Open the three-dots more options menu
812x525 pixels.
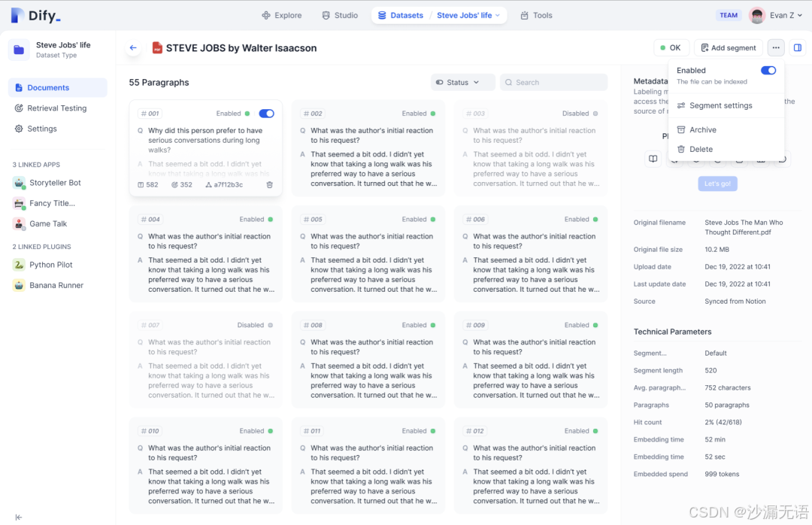(x=776, y=47)
